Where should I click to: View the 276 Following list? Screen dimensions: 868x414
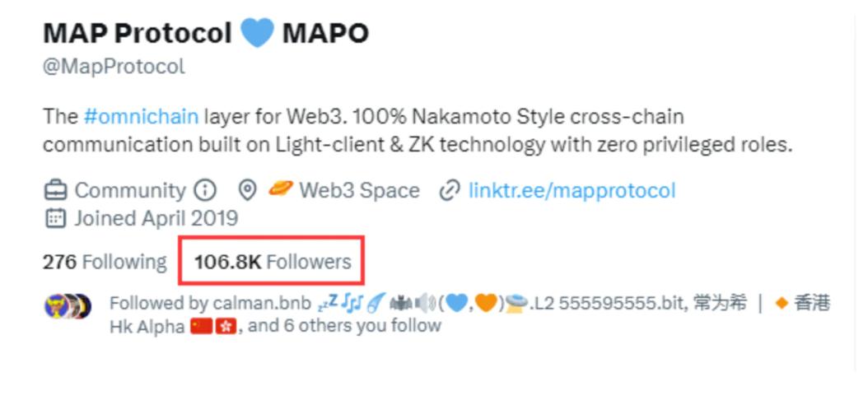coord(105,263)
